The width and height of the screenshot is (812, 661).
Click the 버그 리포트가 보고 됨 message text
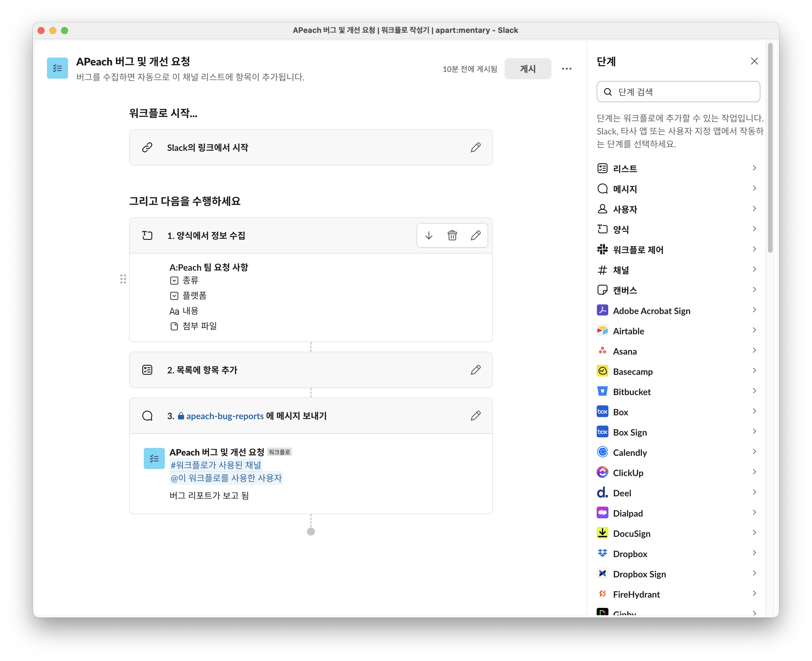209,495
